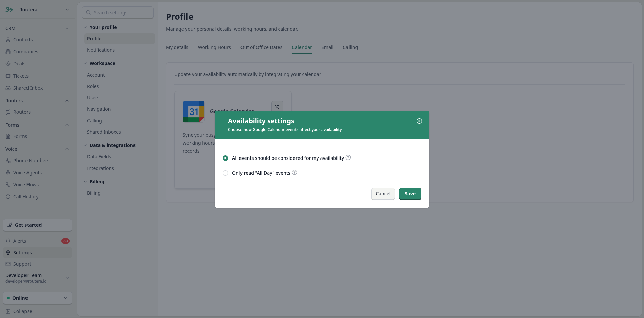644x318 pixels.
Task: Select the Calendar tab
Action: click(x=302, y=47)
